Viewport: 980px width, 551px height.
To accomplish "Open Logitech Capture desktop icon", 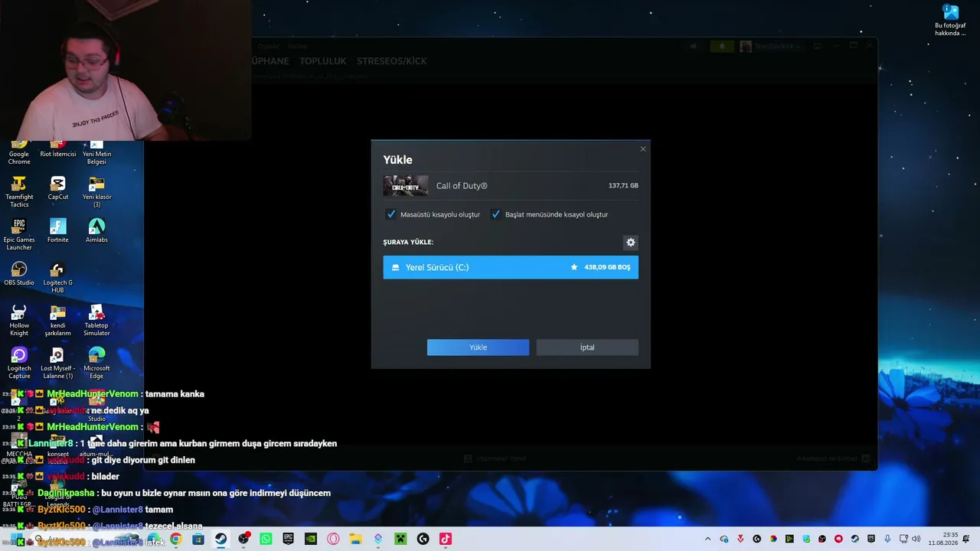I will (19, 364).
